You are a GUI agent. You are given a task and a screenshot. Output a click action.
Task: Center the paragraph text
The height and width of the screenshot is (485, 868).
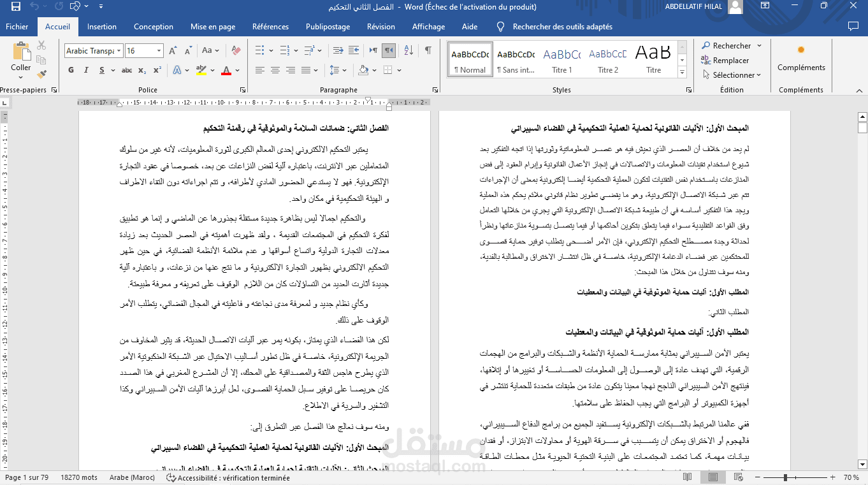(275, 70)
